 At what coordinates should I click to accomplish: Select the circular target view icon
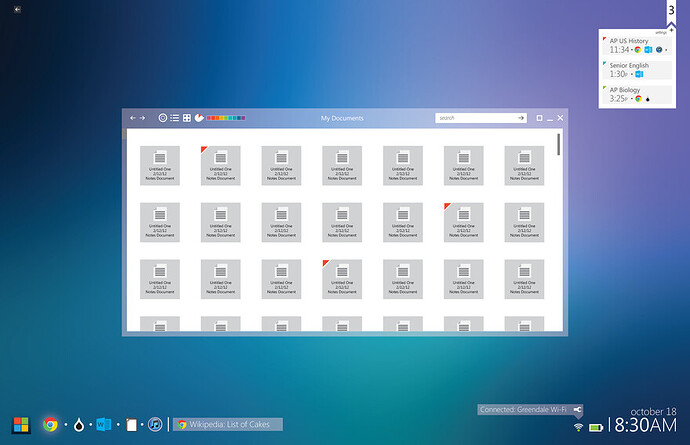click(163, 118)
